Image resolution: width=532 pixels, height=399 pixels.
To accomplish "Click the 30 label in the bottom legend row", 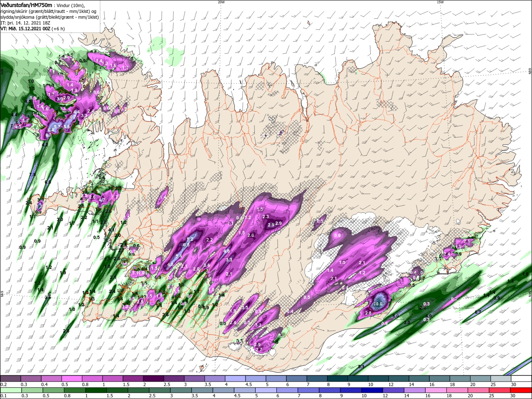I will 512,396.
